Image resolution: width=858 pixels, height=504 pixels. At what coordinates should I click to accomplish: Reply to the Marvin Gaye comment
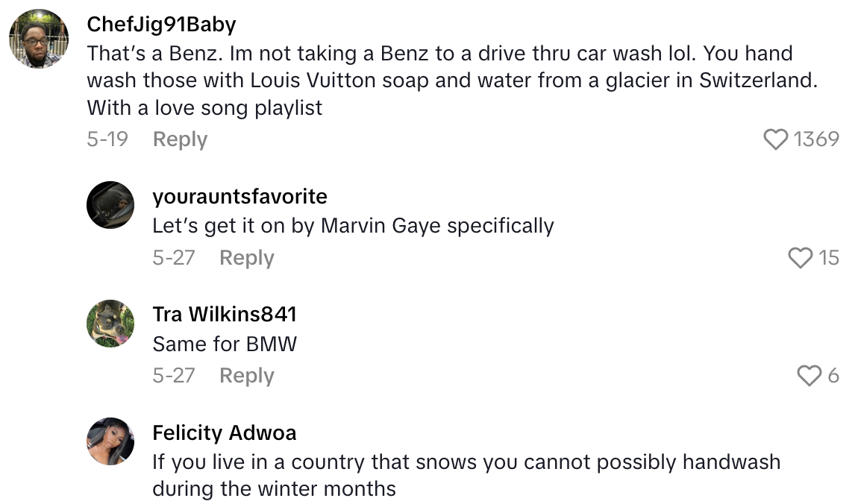point(246,258)
